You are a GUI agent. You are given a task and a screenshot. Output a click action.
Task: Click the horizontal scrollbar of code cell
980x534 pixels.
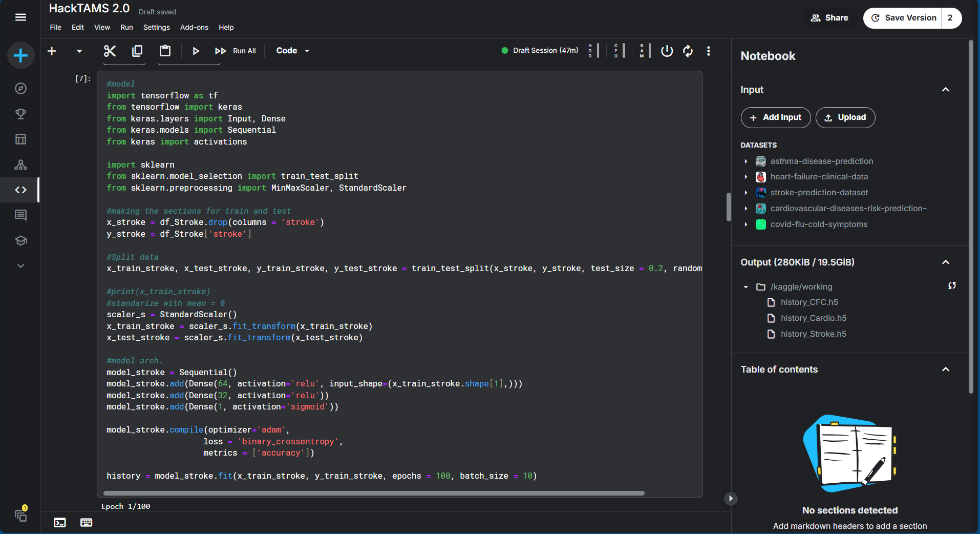coord(374,494)
